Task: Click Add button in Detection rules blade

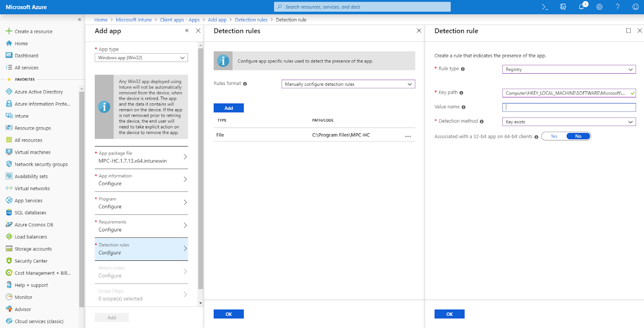Action: [x=229, y=108]
